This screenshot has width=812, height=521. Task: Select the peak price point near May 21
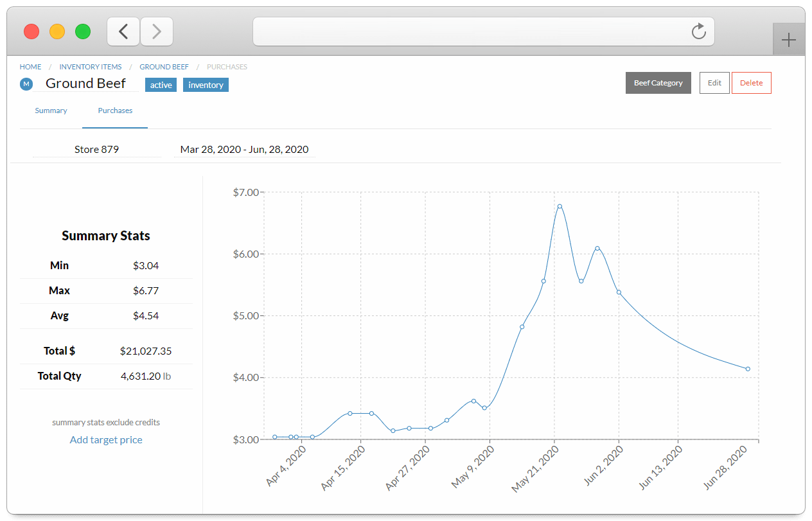point(561,206)
